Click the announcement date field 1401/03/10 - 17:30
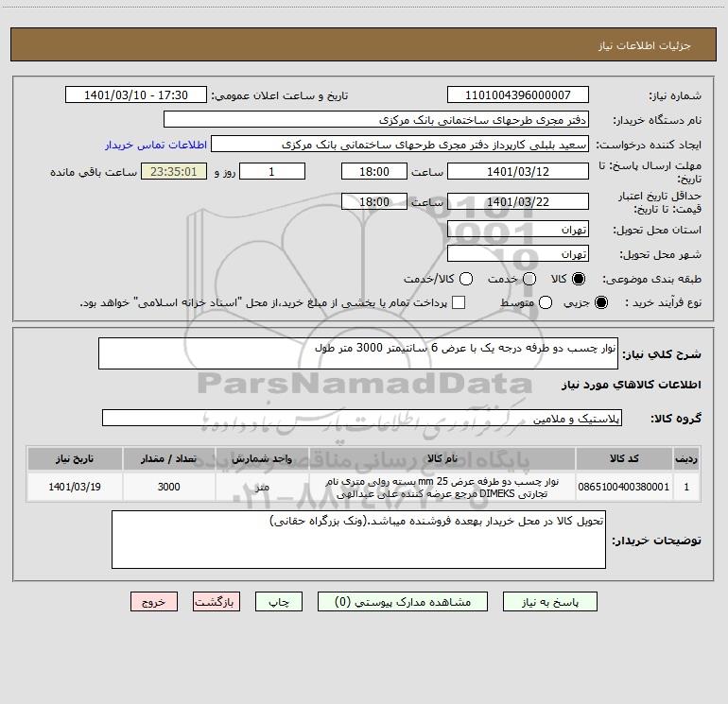 (x=136, y=95)
